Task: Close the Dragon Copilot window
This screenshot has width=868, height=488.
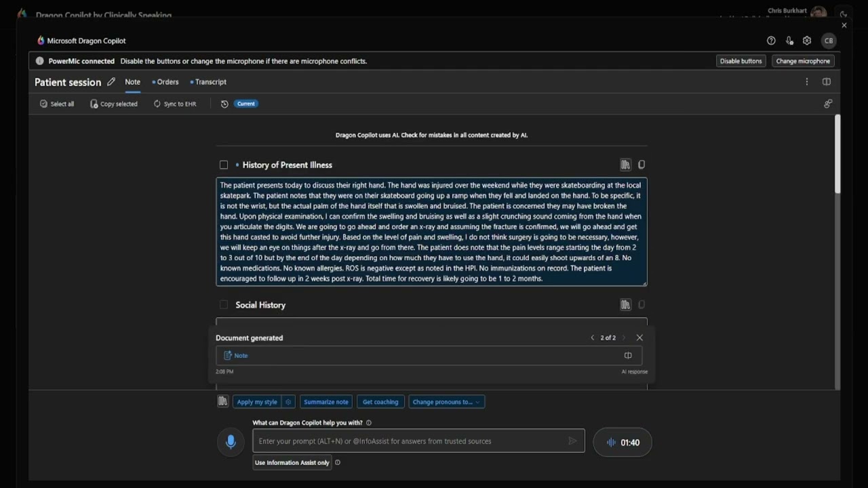Action: tap(844, 25)
